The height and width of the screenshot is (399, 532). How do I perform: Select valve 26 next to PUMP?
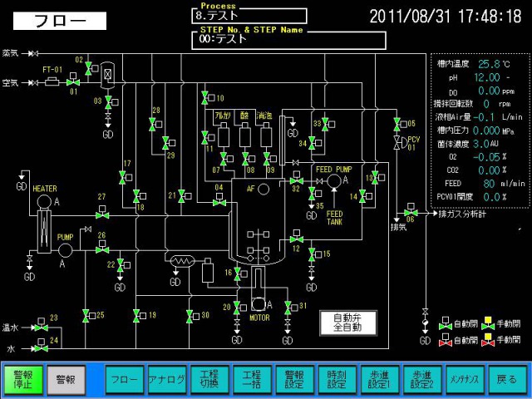102,248
